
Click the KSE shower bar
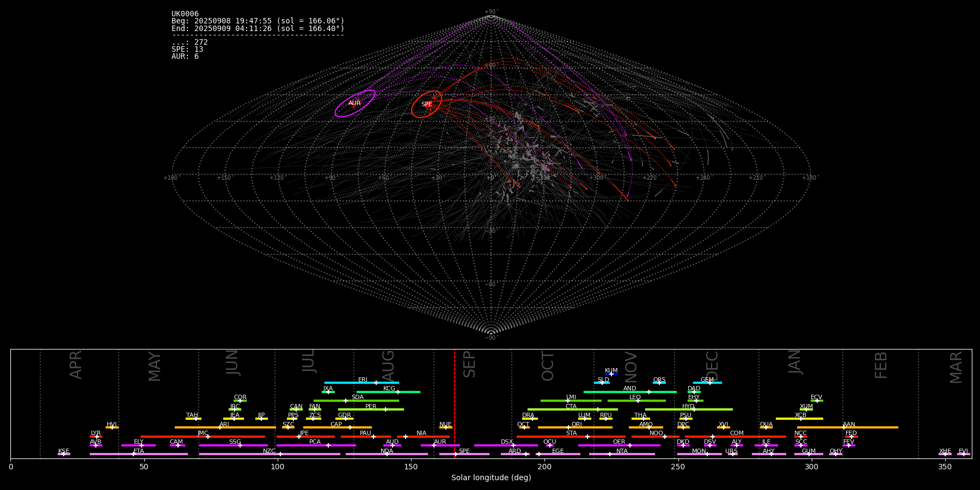(x=64, y=454)
